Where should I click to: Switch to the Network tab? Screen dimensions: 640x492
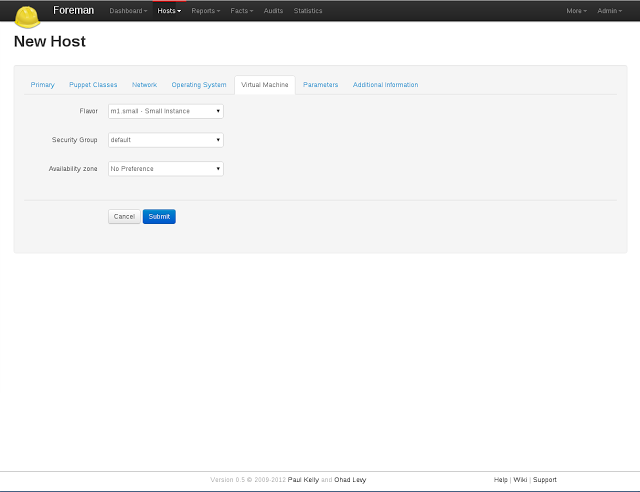[144, 85]
